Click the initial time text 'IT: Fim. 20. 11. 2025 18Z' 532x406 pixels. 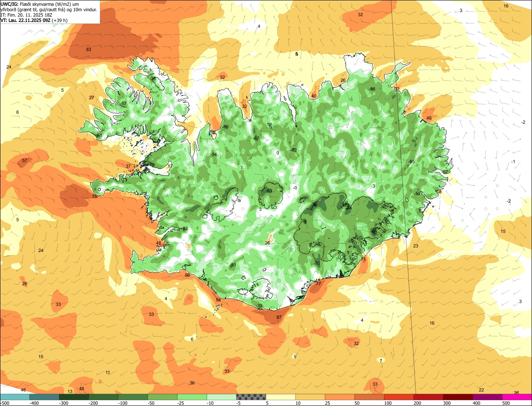[x=26, y=15]
